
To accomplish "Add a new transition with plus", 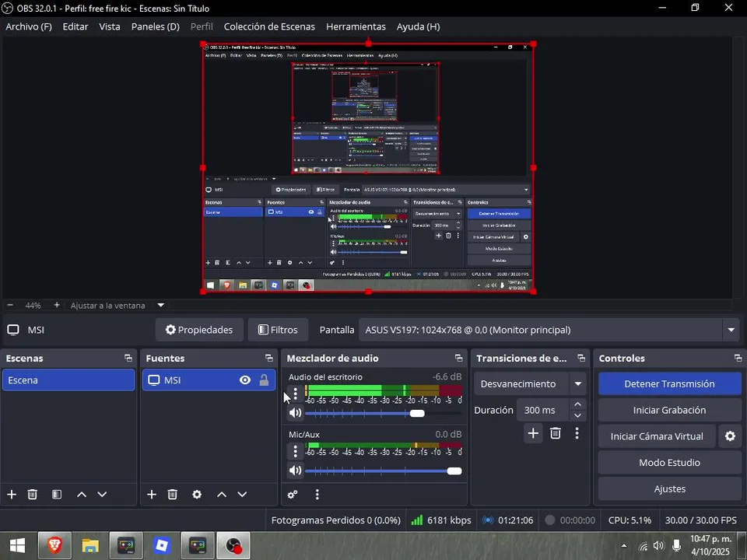I will [x=533, y=433].
